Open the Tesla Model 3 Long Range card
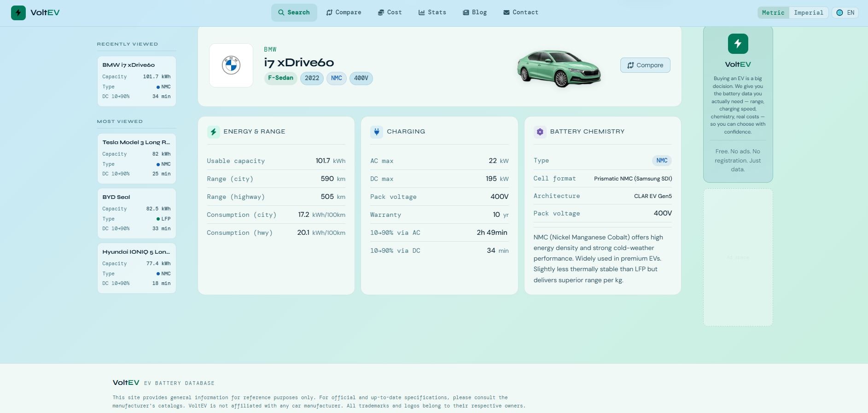Viewport: 868px width, 413px height. point(136,158)
